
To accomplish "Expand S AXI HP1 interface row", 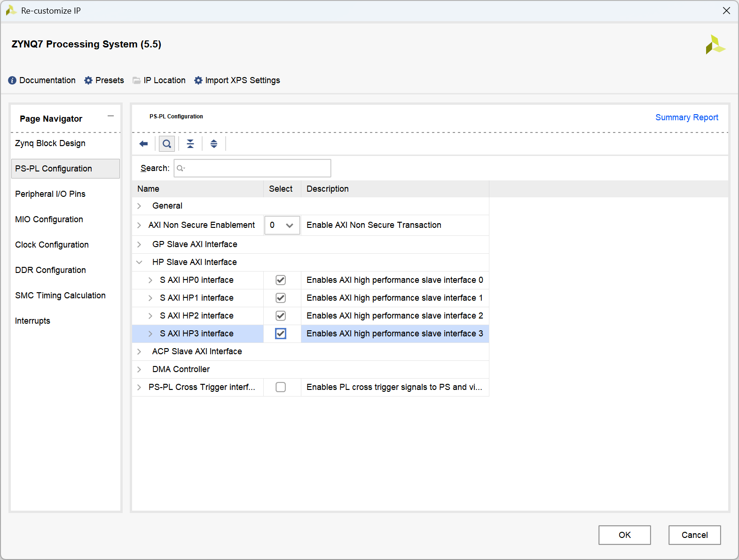I will click(150, 298).
